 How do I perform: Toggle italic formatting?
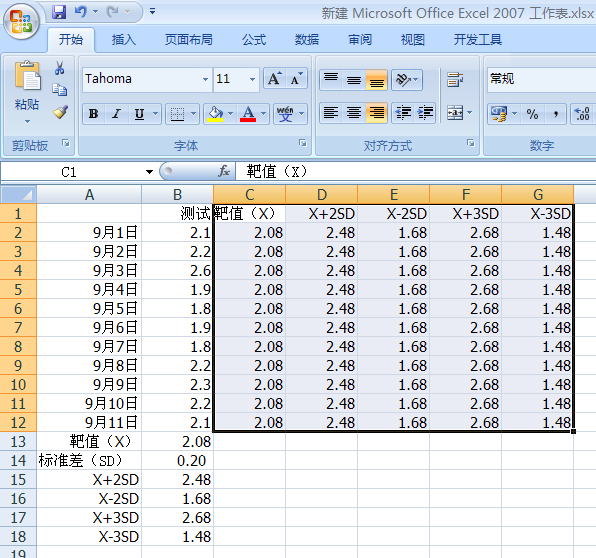coord(116,113)
